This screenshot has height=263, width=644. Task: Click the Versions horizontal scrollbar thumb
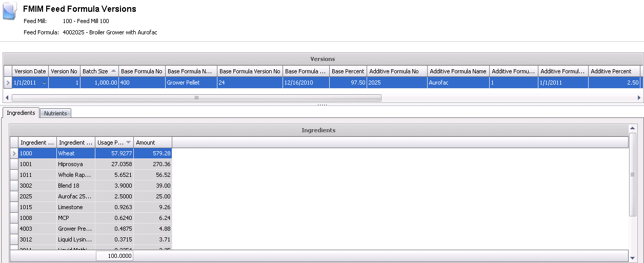[196, 97]
